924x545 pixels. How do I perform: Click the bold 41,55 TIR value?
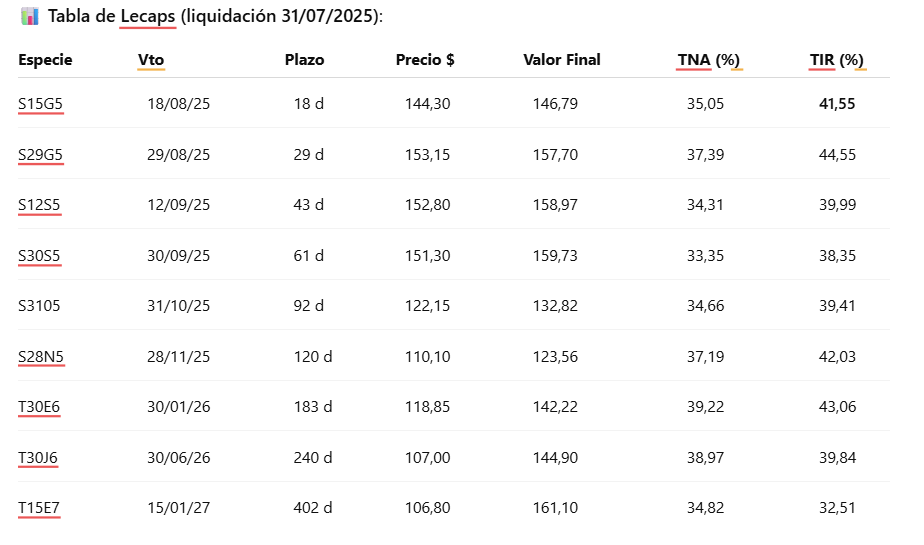[837, 104]
